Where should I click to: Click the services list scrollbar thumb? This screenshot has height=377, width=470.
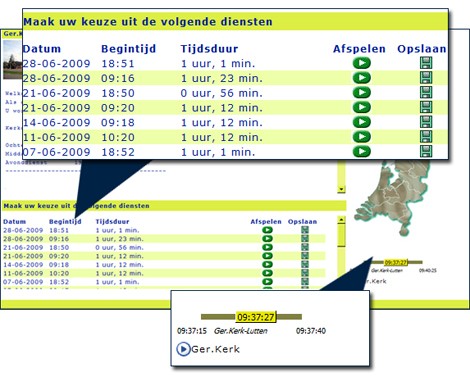[341, 236]
